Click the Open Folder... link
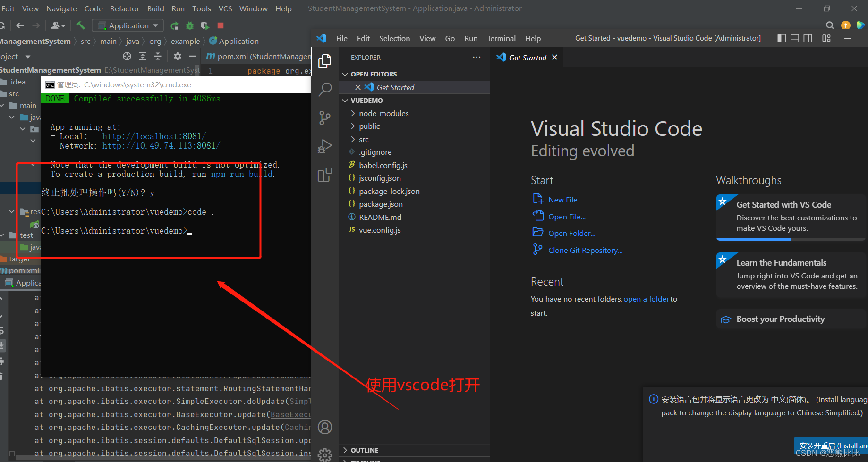868x462 pixels. [571, 233]
